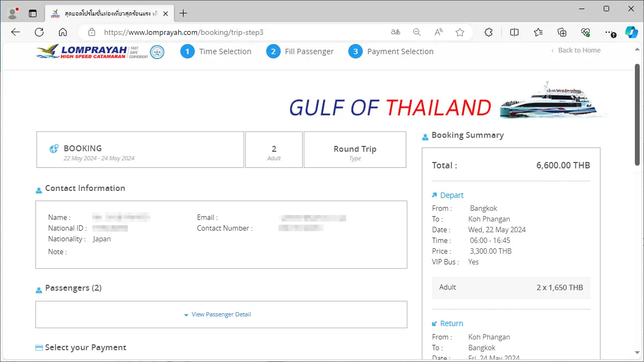Add page to favorites star icon

click(460, 32)
